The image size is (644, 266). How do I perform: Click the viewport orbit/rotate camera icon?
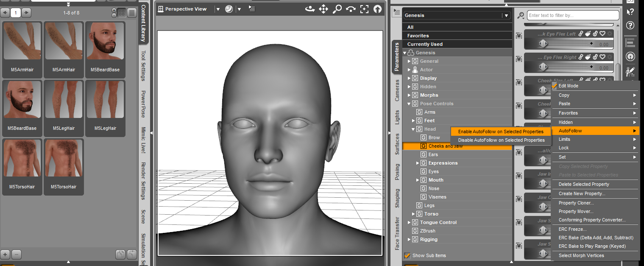click(310, 9)
